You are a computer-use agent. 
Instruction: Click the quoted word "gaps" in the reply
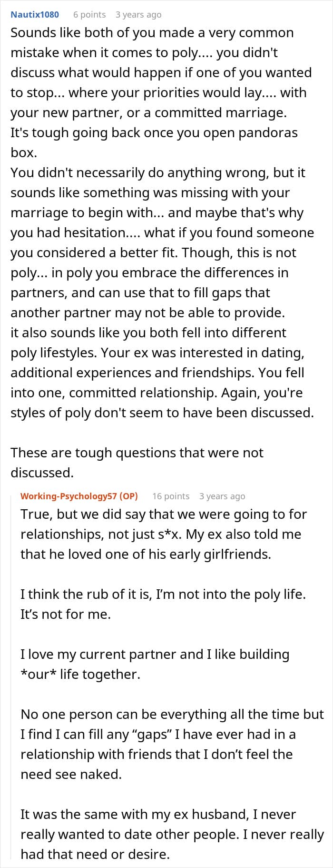pos(153,734)
